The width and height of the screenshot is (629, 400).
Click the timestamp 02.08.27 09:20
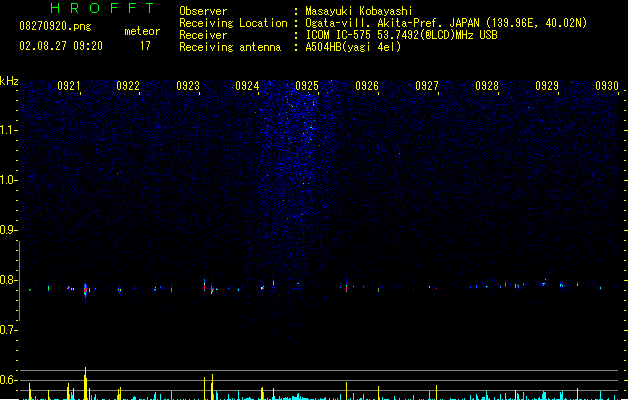point(61,46)
